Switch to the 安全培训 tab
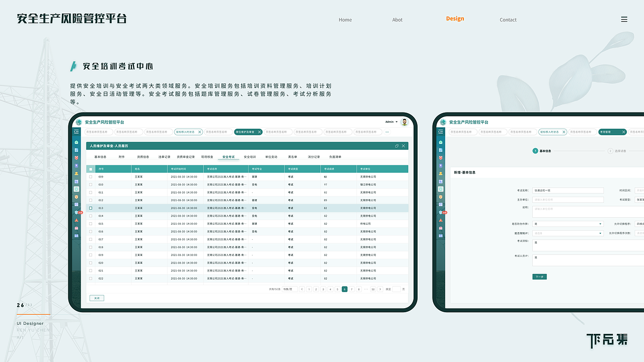The image size is (644, 362). [x=251, y=156]
